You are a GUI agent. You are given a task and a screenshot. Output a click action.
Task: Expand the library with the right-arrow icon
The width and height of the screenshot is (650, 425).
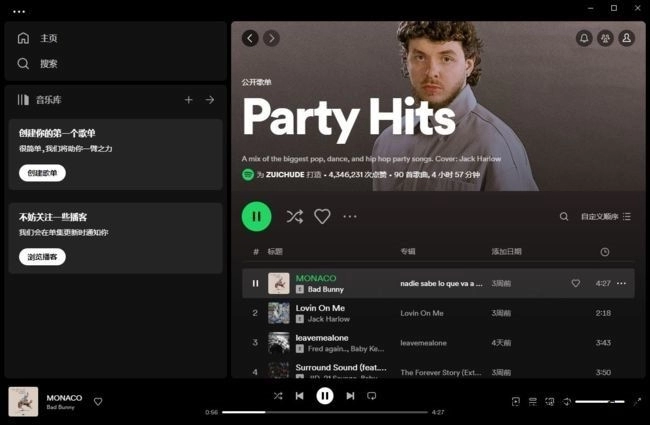click(210, 100)
